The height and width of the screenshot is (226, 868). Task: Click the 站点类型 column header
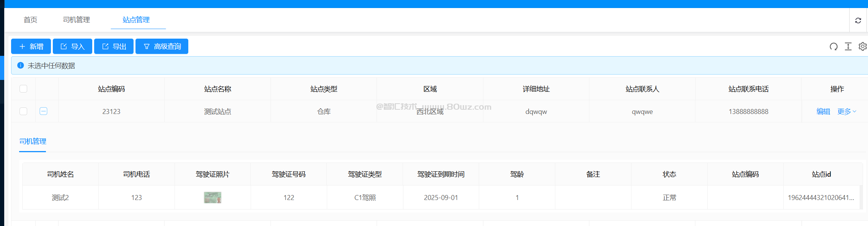[324, 89]
